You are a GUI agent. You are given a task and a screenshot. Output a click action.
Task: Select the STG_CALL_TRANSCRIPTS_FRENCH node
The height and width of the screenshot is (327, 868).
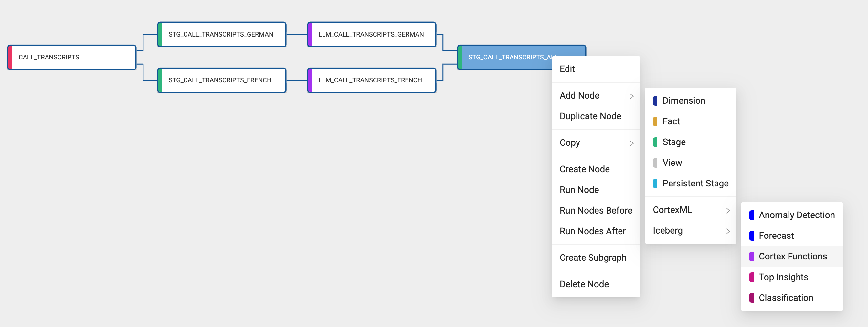[x=222, y=80]
